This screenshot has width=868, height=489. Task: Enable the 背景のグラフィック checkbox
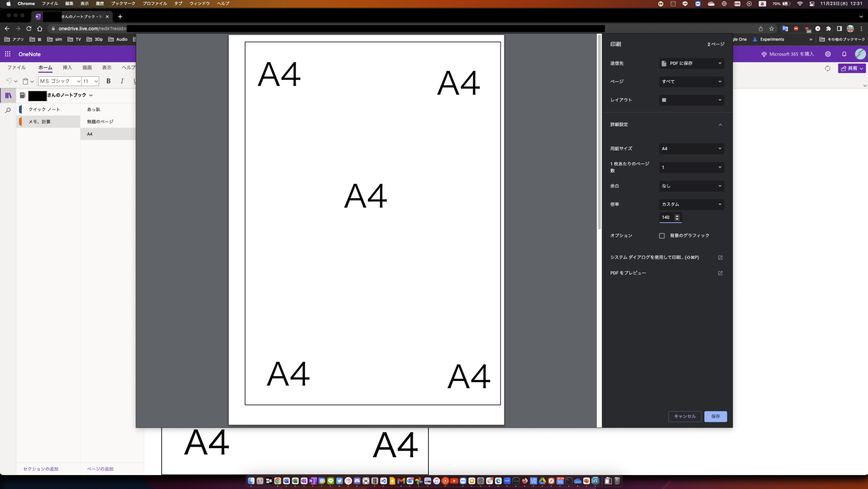[662, 235]
